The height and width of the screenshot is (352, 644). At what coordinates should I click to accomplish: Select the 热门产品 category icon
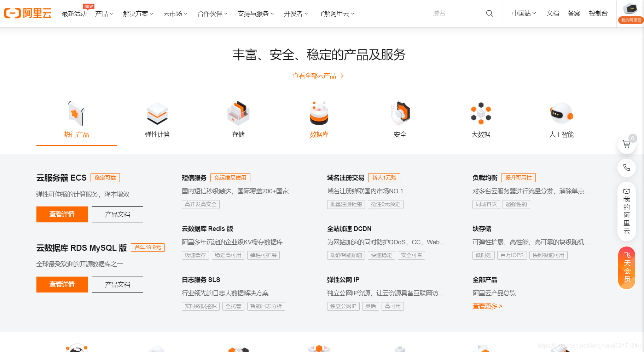(77, 113)
